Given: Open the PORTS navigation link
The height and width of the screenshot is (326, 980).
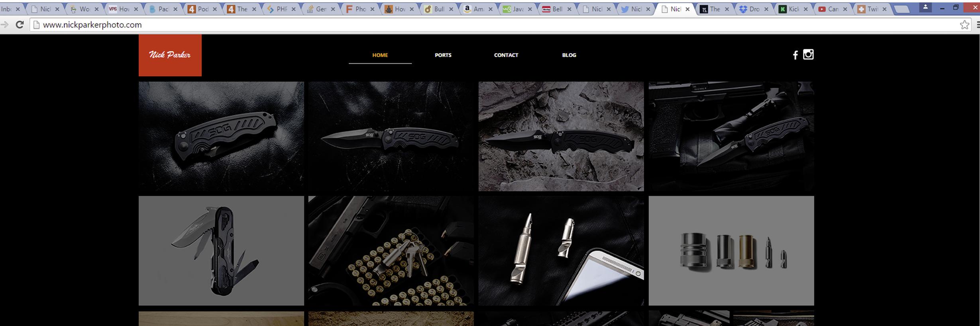Looking at the screenshot, I should pyautogui.click(x=443, y=55).
